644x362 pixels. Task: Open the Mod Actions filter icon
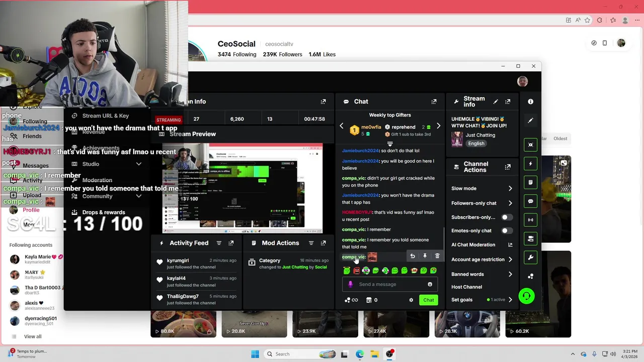311,243
